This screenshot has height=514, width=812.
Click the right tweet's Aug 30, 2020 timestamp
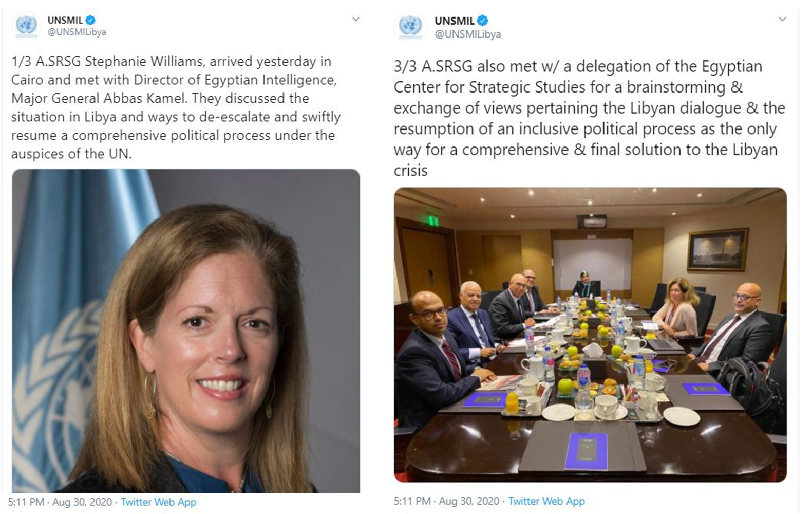coord(469,501)
